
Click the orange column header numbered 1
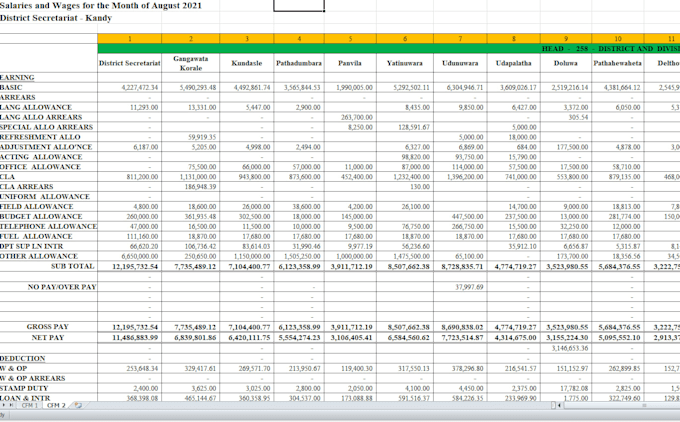pyautogui.click(x=130, y=39)
